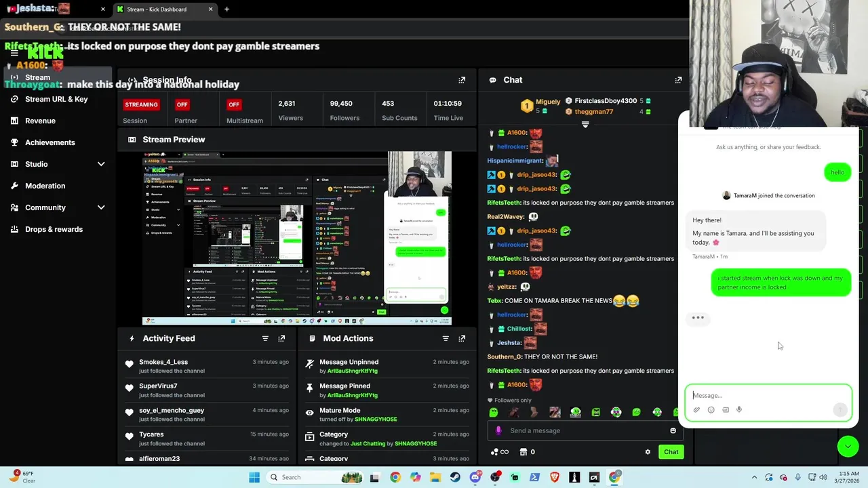Click the Multistream OFF badge
This screenshot has width=868, height=488.
pos(234,105)
